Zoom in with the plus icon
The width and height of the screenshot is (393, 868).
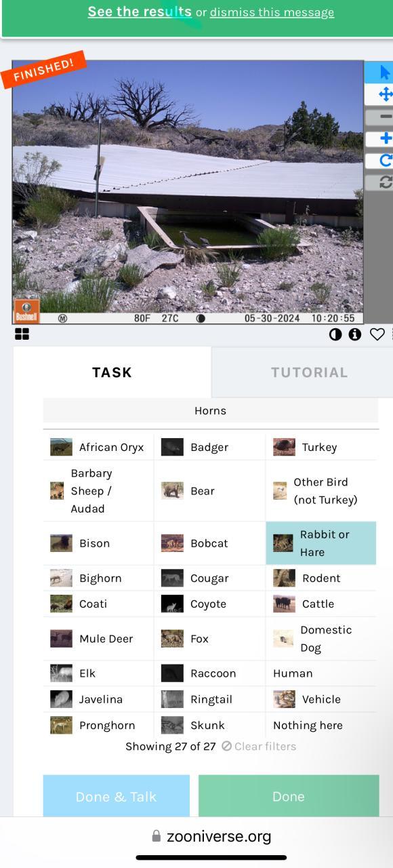click(x=385, y=138)
